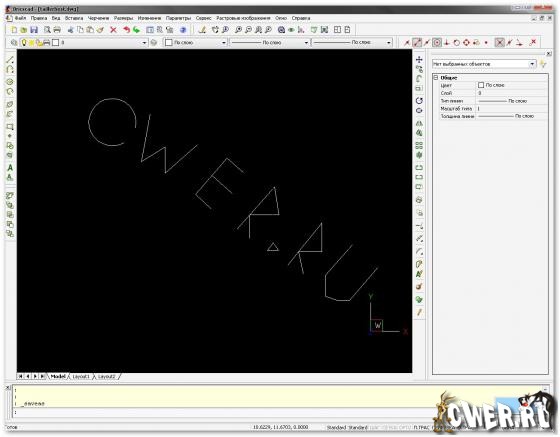The image size is (560, 437).
Task: Toggle the Intersection snap button with X
Action: coord(500,42)
